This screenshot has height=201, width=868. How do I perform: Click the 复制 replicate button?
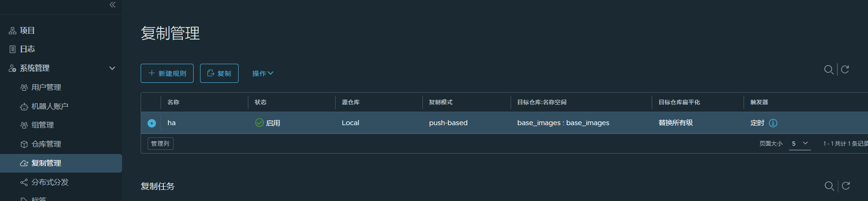[219, 74]
